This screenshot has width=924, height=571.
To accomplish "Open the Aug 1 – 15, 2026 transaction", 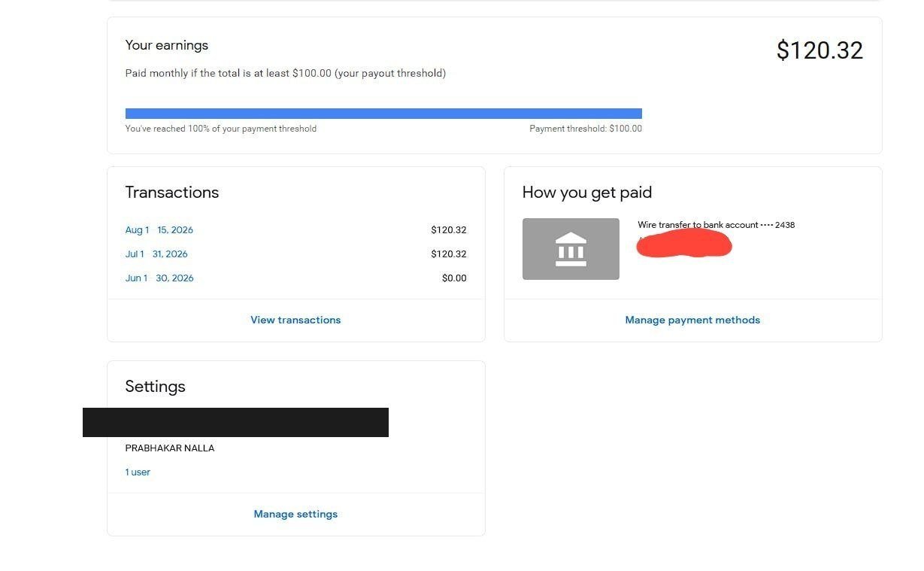I will pyautogui.click(x=159, y=230).
